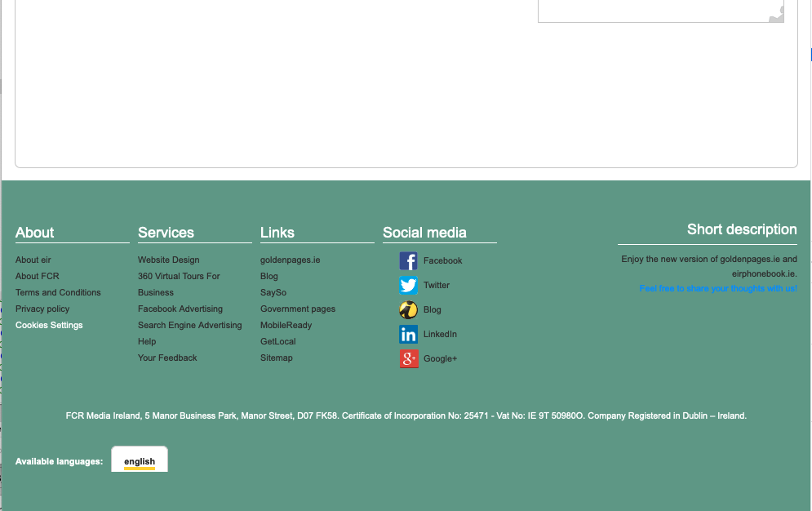
Task: Click 'Feel free to share your thoughts' link
Action: click(717, 289)
